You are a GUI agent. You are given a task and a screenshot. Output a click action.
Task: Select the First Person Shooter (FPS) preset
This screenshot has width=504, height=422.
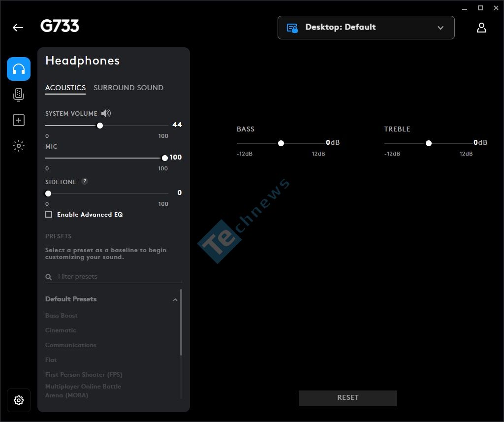click(x=84, y=375)
